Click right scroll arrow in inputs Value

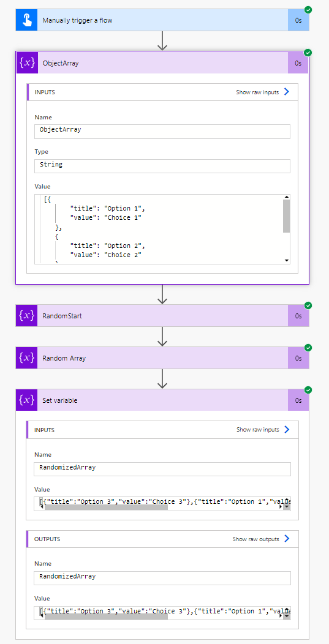tap(281, 507)
